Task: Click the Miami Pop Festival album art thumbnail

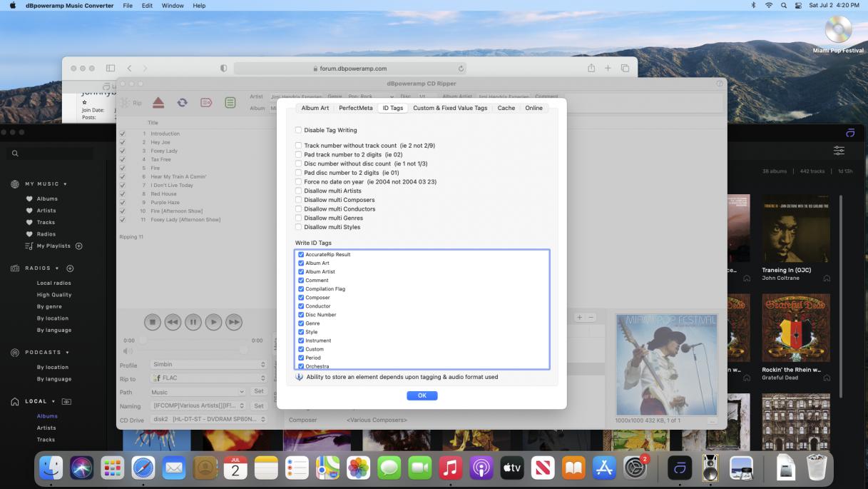Action: tap(666, 364)
